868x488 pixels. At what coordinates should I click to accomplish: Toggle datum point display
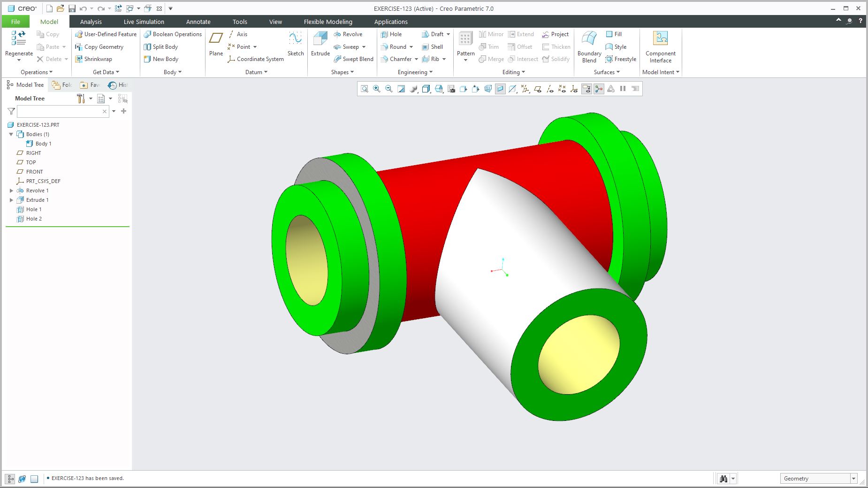[x=562, y=89]
